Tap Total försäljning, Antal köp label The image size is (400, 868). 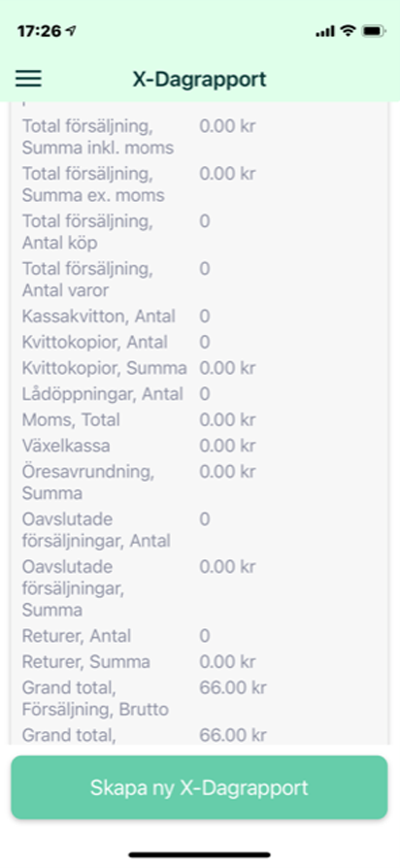pyautogui.click(x=87, y=232)
